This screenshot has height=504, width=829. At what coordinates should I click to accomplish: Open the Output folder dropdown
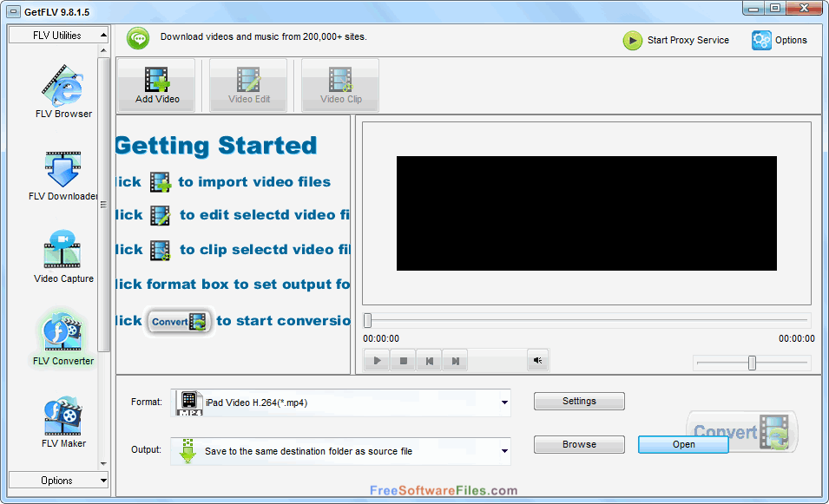click(x=504, y=451)
